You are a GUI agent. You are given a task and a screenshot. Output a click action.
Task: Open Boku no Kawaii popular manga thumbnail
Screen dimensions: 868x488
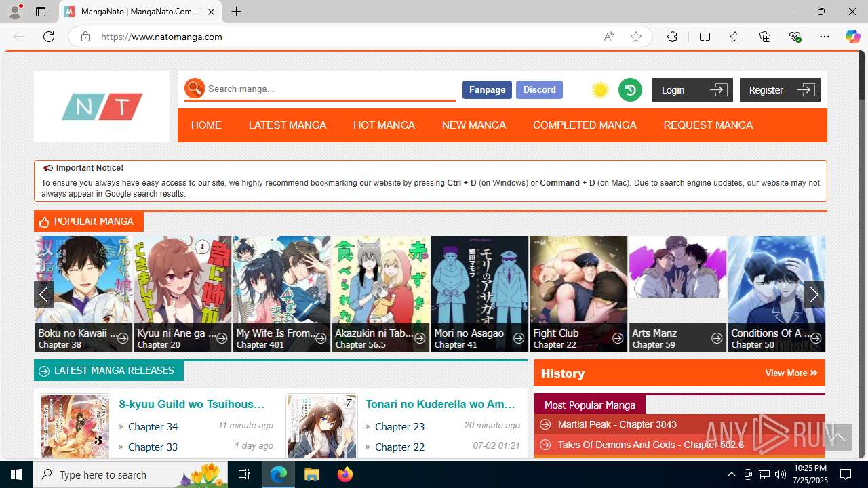click(x=83, y=294)
